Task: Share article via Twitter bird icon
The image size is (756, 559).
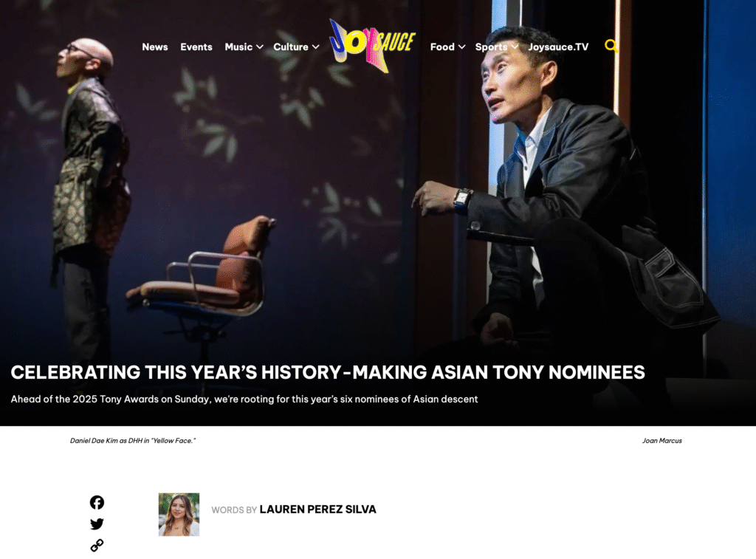Action: [x=97, y=524]
